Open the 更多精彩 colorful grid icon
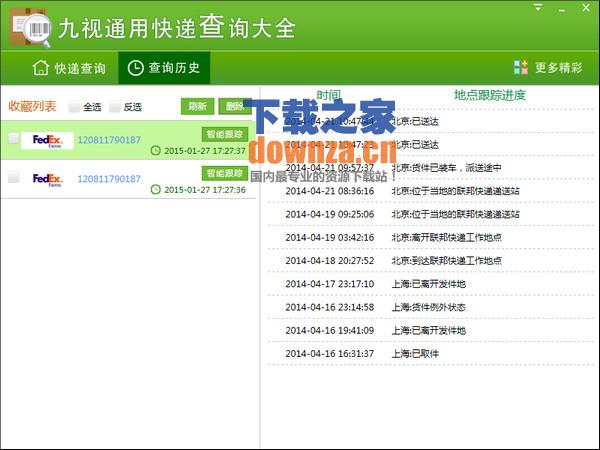Viewport: 600px width, 450px height. (521, 68)
